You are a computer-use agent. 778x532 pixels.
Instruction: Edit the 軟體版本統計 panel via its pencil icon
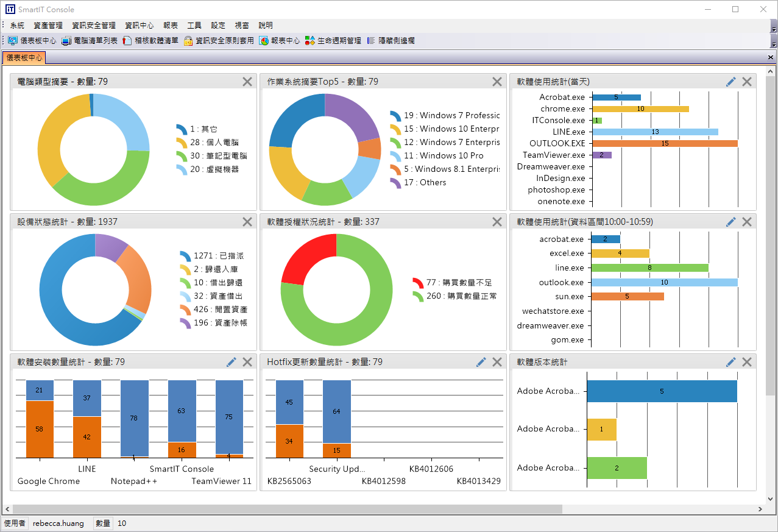tap(730, 361)
